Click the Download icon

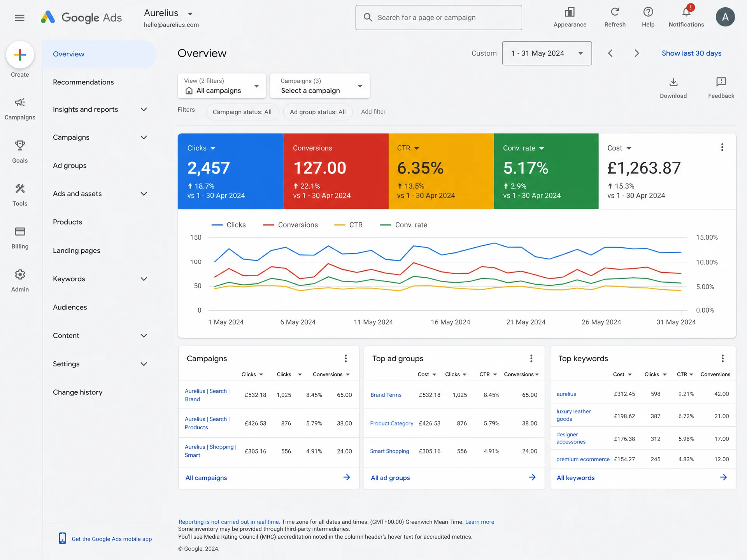[x=673, y=82]
